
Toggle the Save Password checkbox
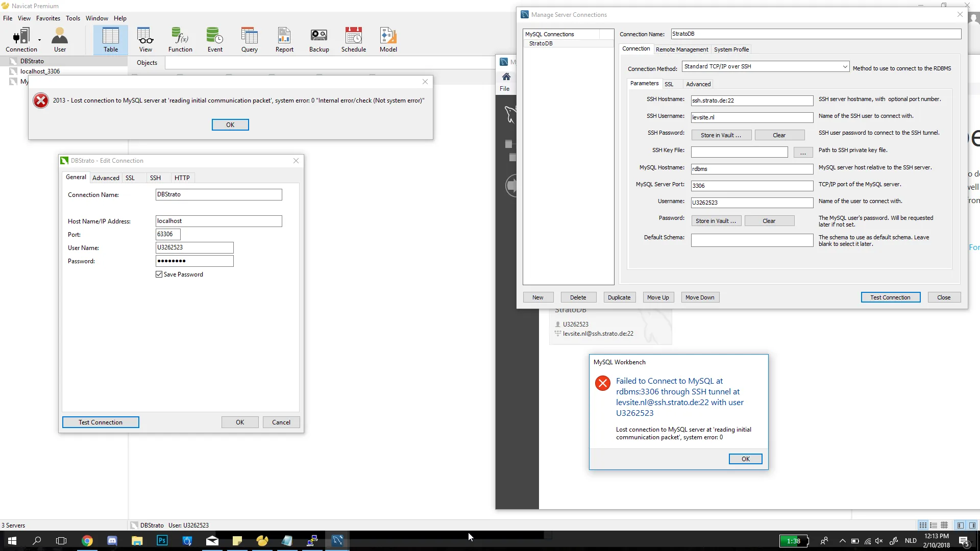click(x=159, y=274)
